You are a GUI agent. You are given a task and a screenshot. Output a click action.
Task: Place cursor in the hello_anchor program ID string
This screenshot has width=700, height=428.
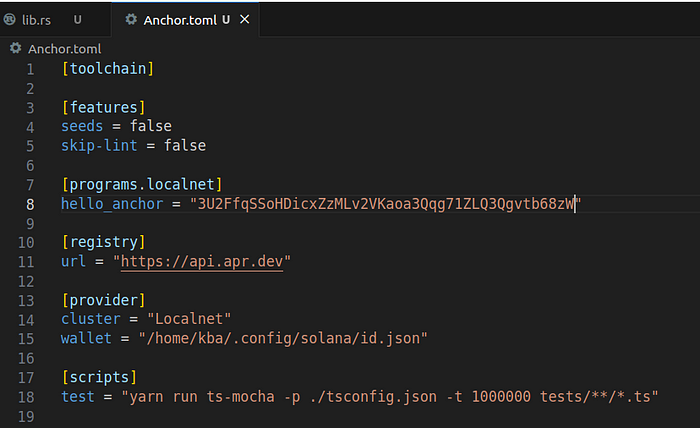tap(383, 204)
